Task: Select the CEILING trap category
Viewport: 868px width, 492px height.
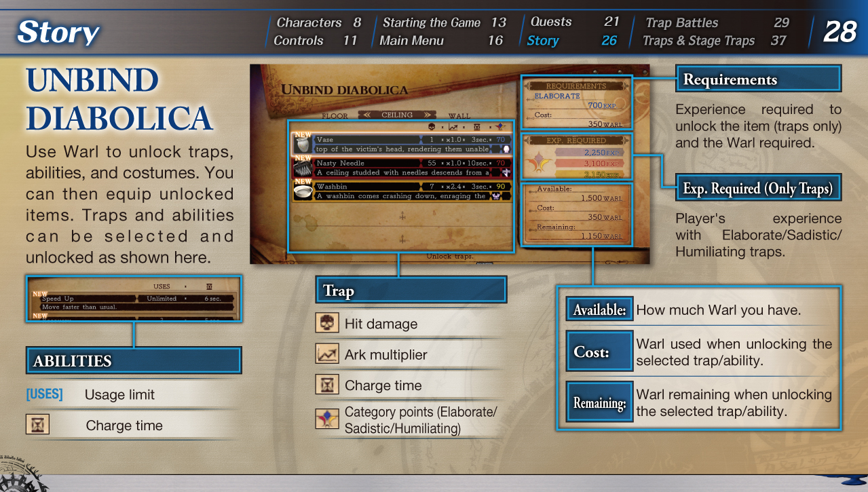Action: [x=397, y=115]
